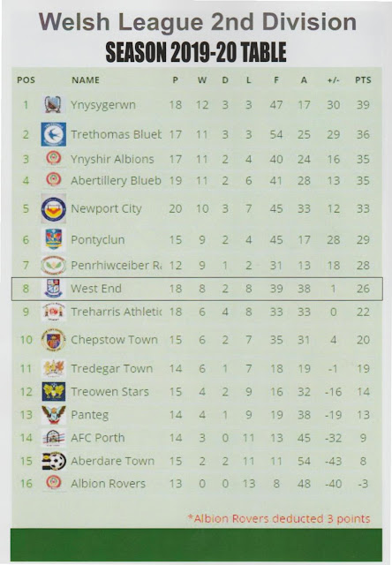
Task: Click the Trethomas Bluebirds blue crest
Action: click(x=53, y=134)
